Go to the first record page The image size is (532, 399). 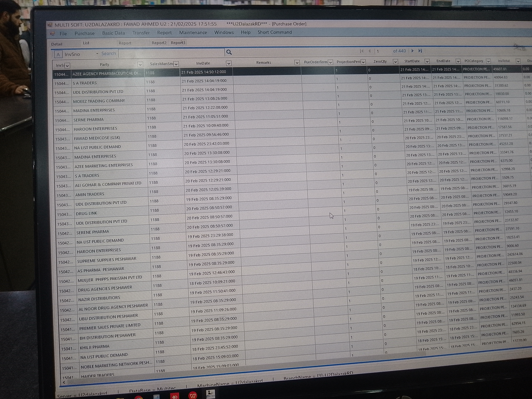tap(362, 51)
